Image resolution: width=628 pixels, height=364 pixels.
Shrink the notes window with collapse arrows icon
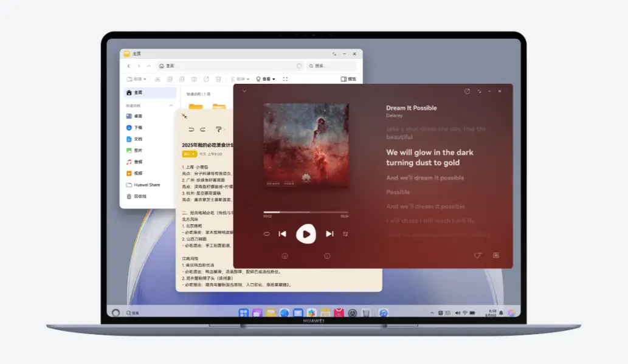coord(185,116)
